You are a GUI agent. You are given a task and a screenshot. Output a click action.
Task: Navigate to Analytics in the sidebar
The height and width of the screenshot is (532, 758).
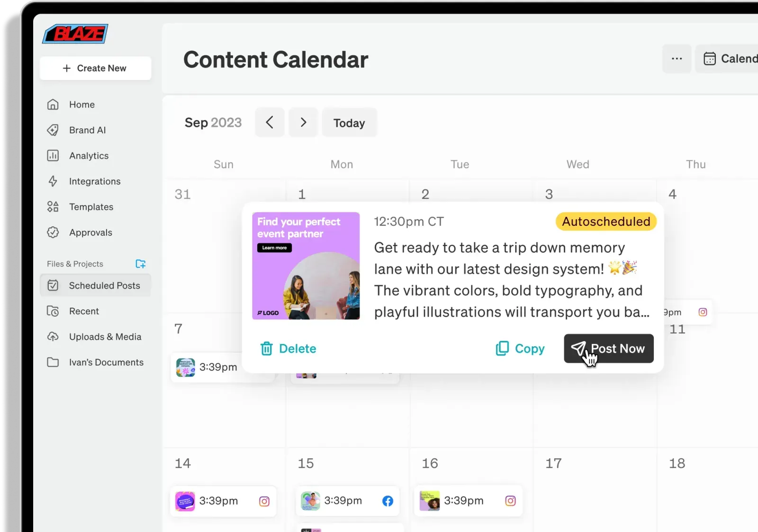[89, 156]
